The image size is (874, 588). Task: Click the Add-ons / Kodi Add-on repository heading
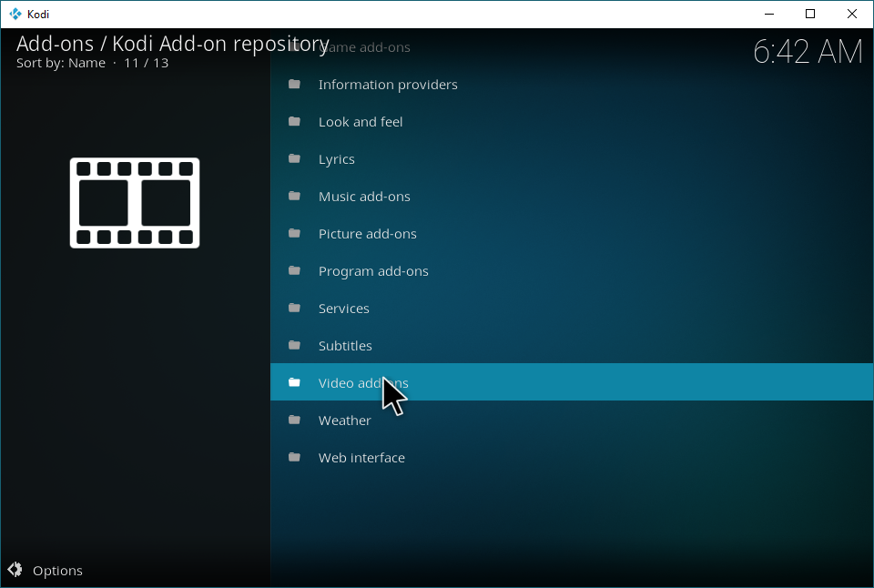click(x=173, y=44)
